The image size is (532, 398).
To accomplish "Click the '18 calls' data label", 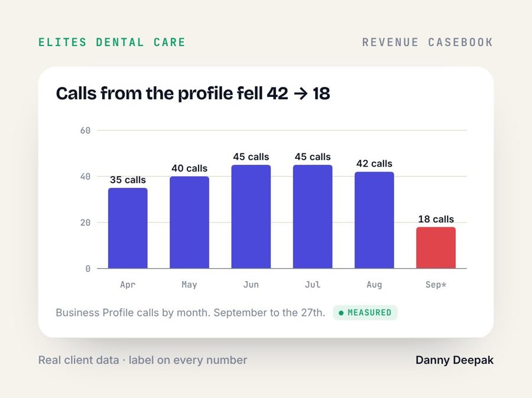I will point(436,219).
